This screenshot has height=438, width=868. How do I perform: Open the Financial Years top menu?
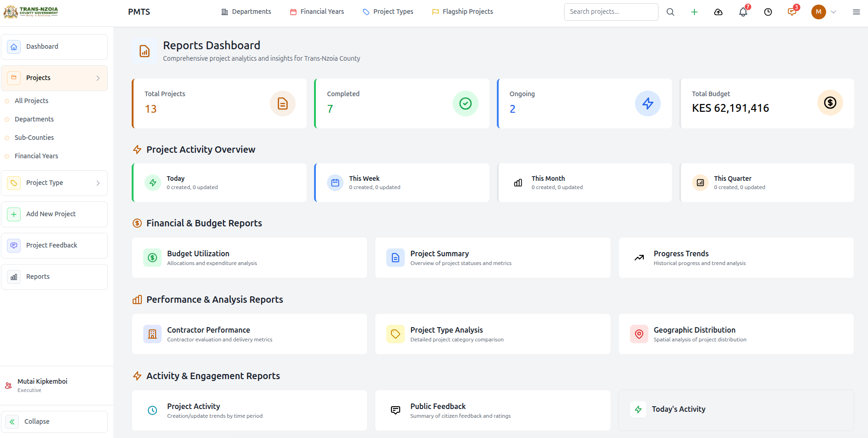click(x=317, y=12)
